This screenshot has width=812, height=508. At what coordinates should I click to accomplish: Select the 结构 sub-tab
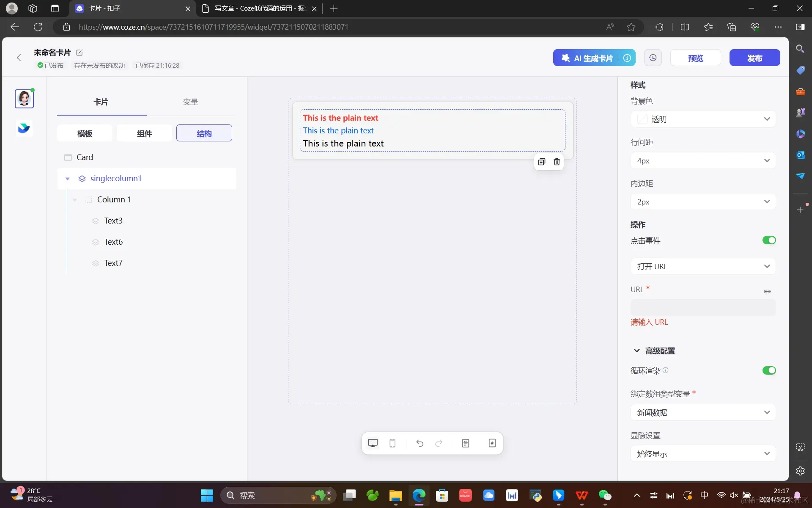tap(204, 133)
